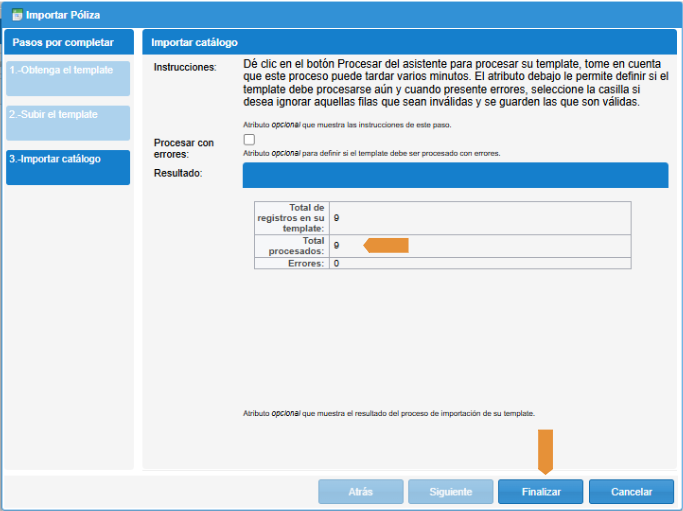This screenshot has width=683, height=511.
Task: Click the orange arrow beside Total procesados
Action: click(386, 245)
